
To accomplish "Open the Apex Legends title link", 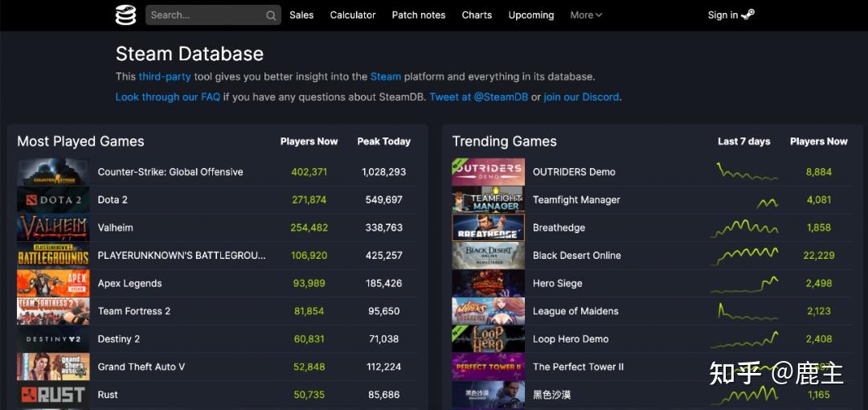I will pyautogui.click(x=129, y=283).
